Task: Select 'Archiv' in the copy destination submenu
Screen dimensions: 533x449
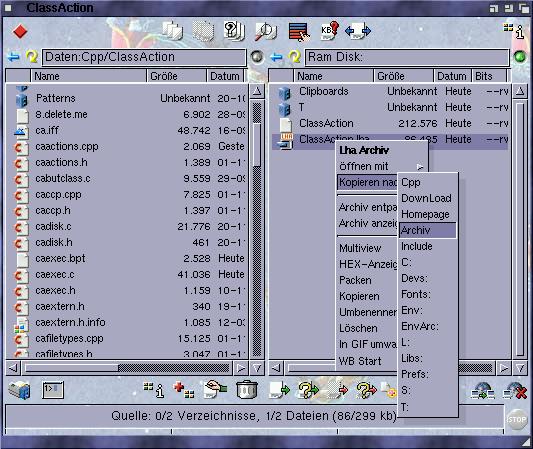Action: point(428,230)
